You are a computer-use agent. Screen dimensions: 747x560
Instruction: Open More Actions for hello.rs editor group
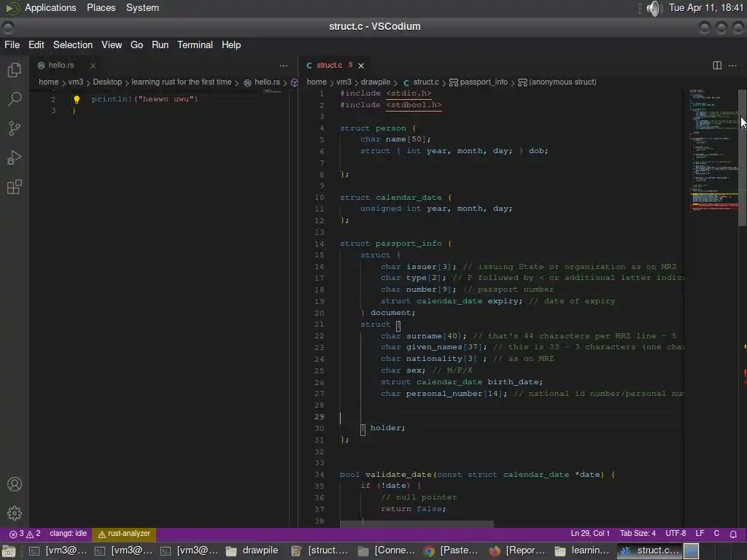click(284, 65)
